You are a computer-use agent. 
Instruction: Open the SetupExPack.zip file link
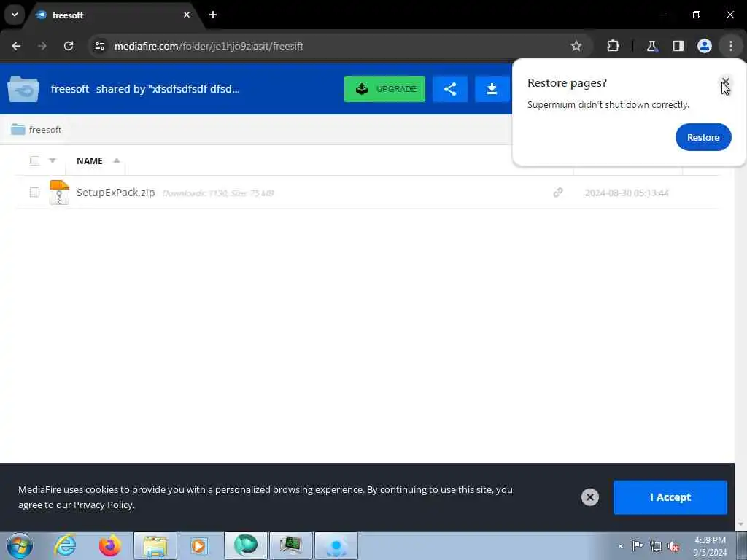(x=116, y=192)
